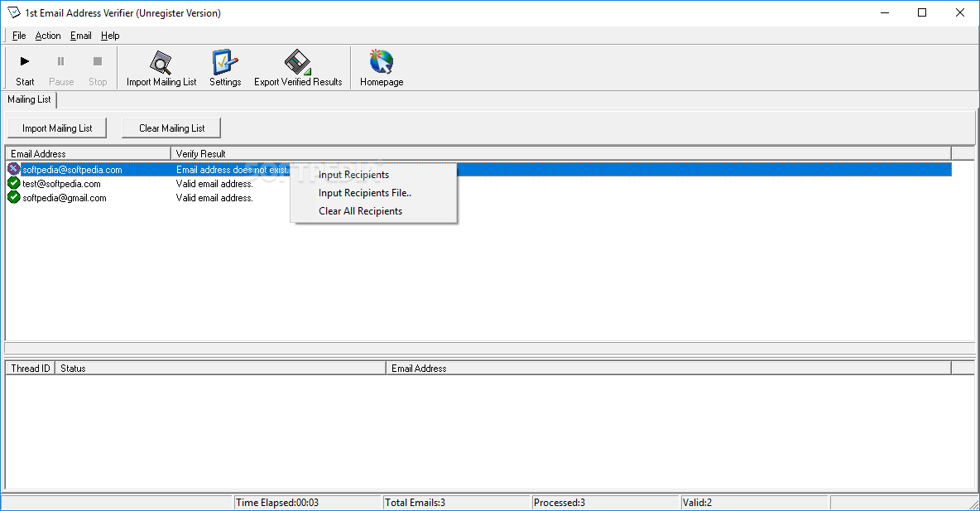Click 'Valid email address.' result for test@softpedia.com
The width and height of the screenshot is (980, 511).
pos(214,184)
